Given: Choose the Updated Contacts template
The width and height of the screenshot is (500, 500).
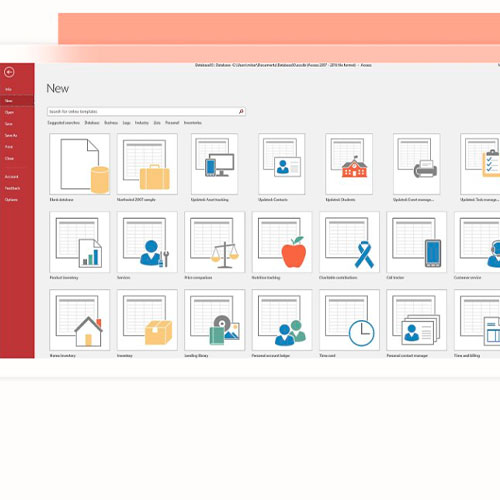Looking at the screenshot, I should coord(282,164).
